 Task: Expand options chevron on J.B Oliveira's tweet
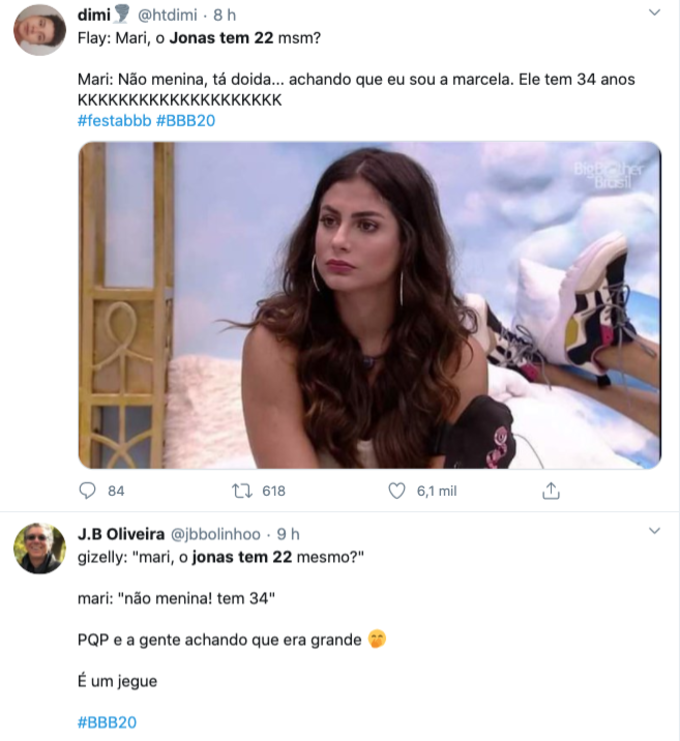point(654,530)
